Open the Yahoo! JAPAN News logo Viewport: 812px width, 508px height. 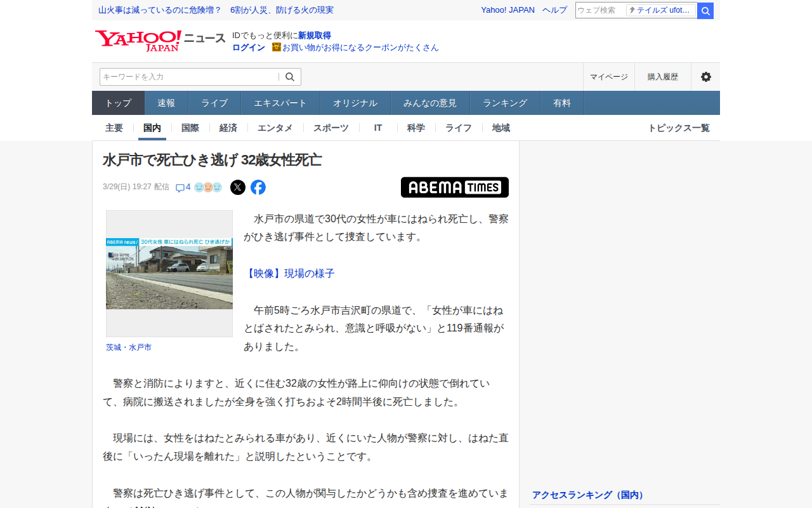[160, 41]
